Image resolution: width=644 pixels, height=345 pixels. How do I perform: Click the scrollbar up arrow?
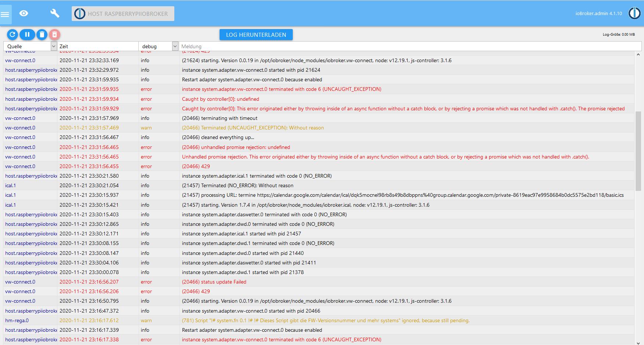(x=638, y=54)
